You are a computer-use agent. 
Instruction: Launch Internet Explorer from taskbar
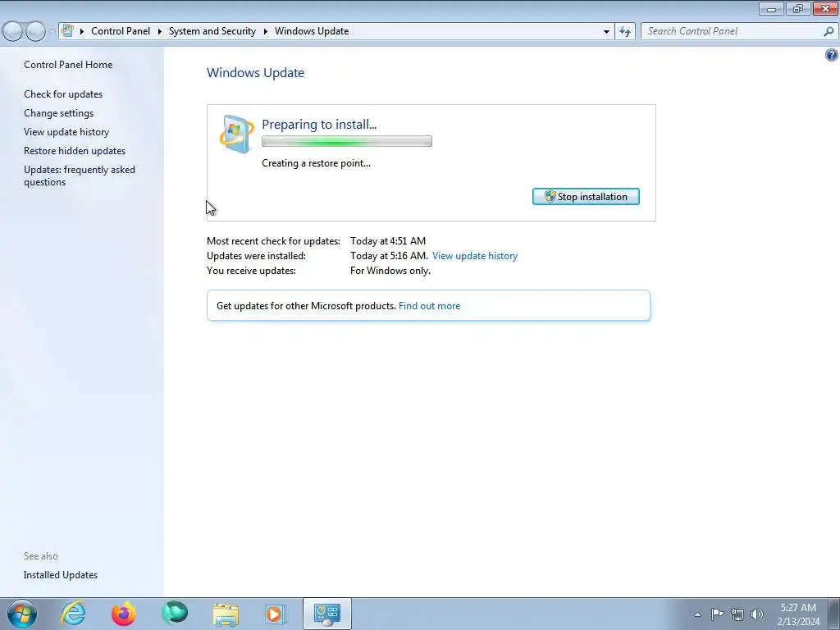tap(73, 614)
